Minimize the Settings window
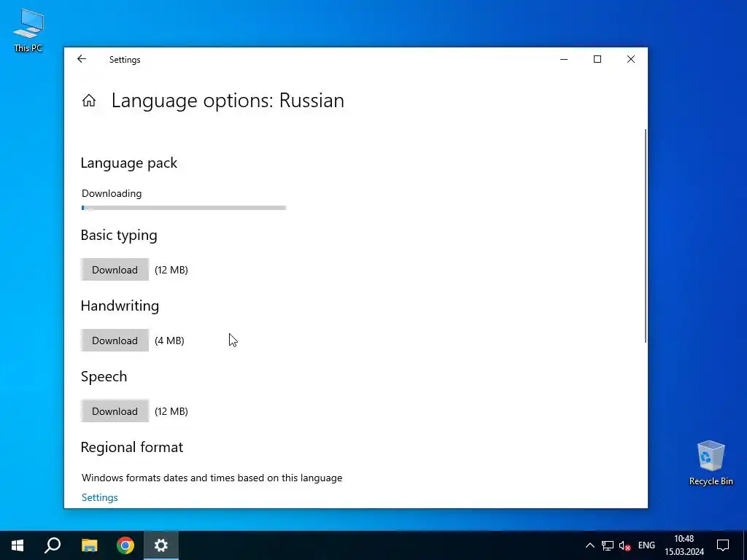 tap(564, 59)
